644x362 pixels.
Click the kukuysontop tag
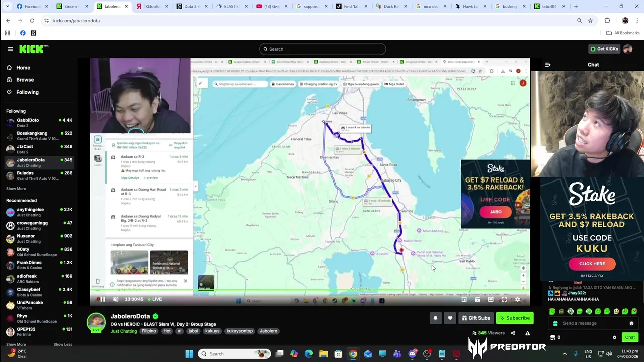239,331
